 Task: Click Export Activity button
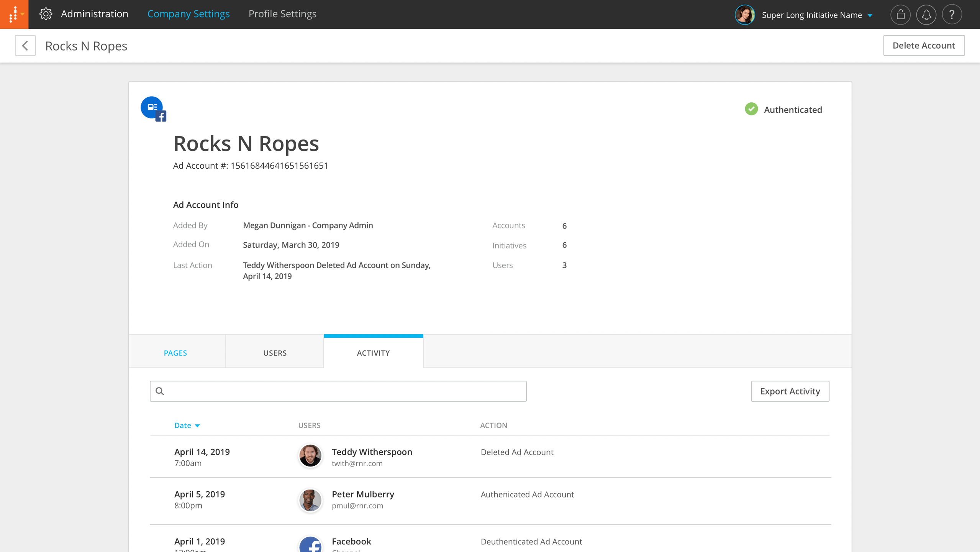pos(790,391)
